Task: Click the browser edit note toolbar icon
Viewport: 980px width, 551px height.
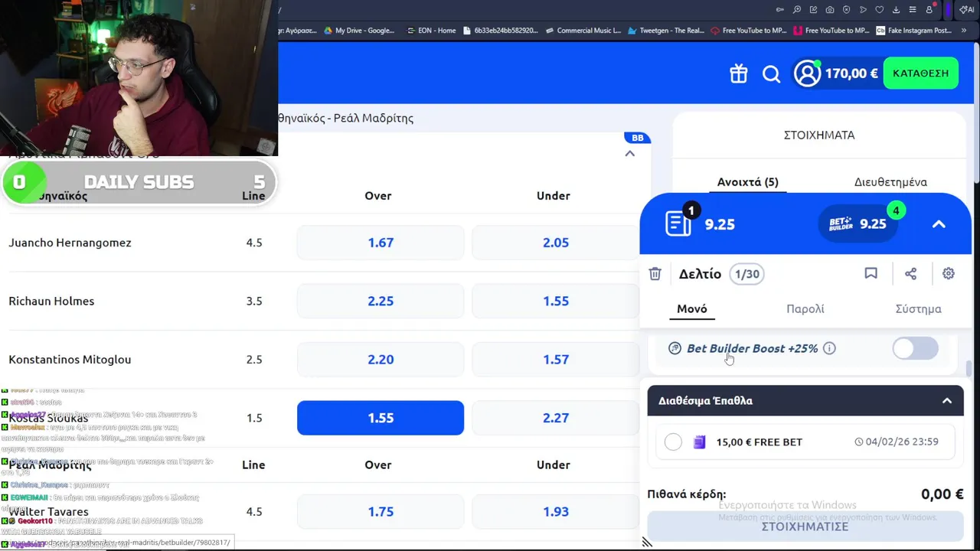Action: pyautogui.click(x=813, y=10)
